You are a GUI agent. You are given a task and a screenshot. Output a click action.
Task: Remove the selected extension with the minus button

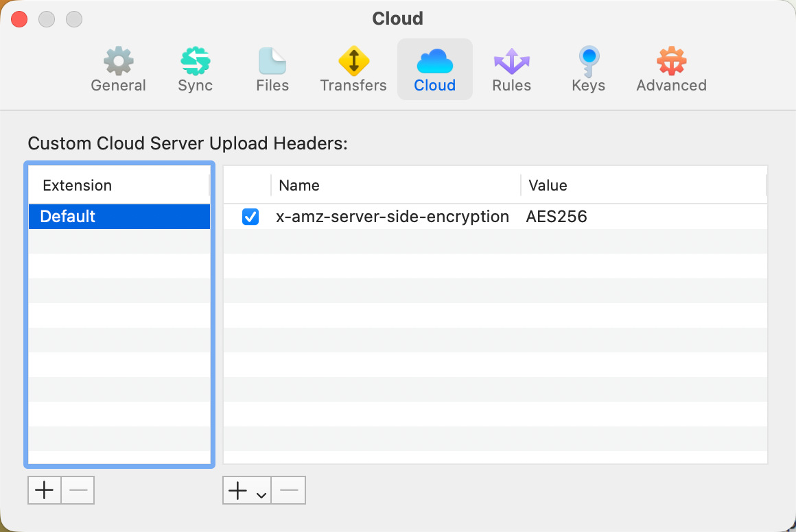click(x=78, y=490)
